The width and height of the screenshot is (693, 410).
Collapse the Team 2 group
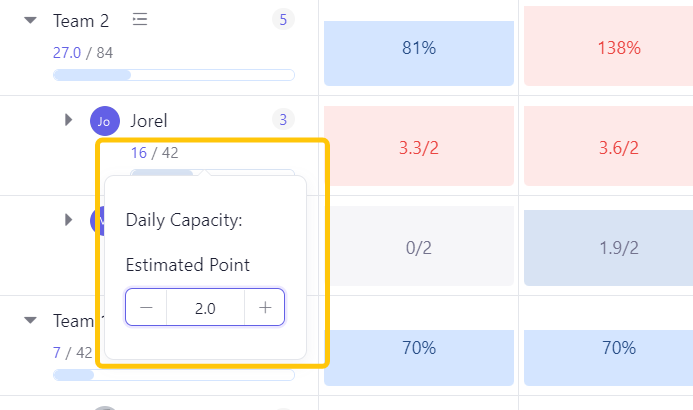click(x=31, y=20)
